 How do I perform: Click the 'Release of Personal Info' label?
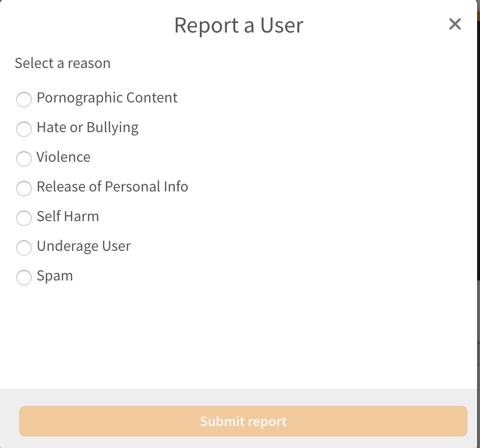click(x=113, y=187)
